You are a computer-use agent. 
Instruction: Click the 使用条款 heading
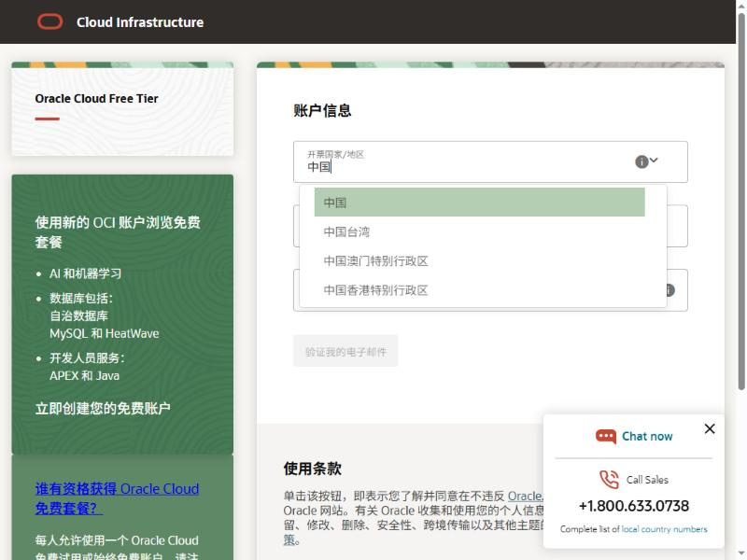tap(313, 469)
